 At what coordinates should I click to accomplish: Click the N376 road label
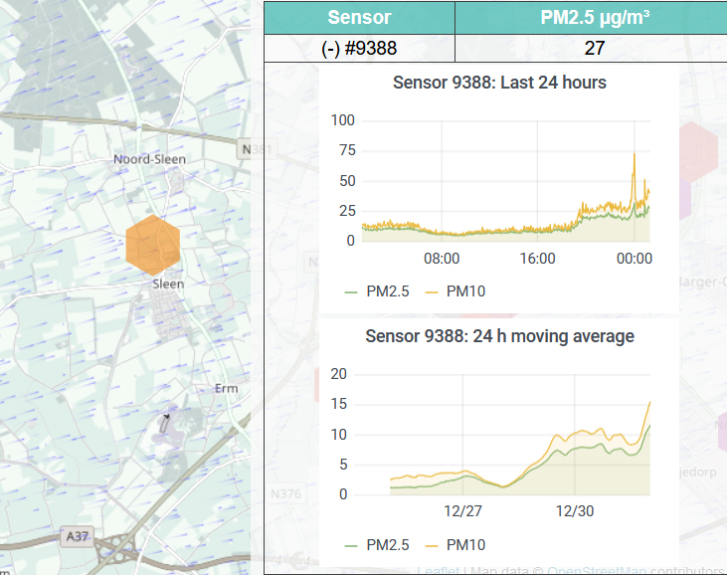pos(285,493)
